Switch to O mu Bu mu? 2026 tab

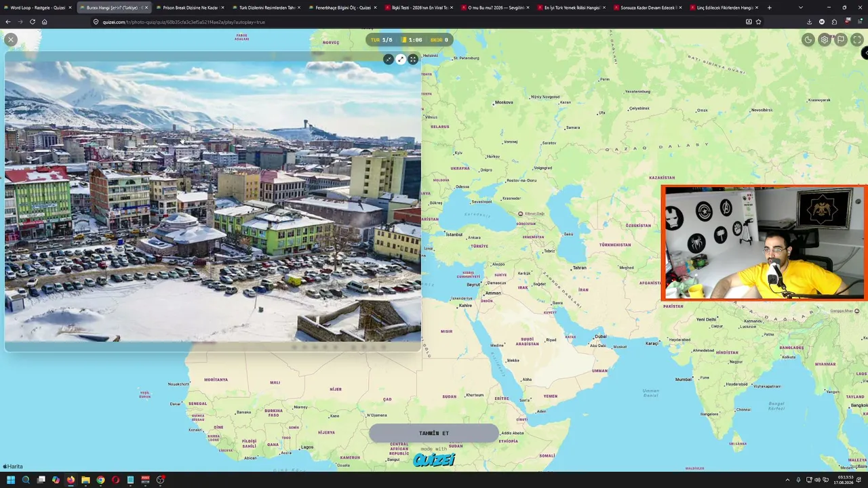click(495, 7)
